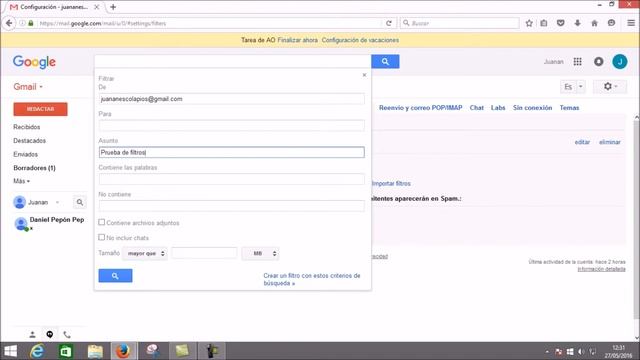Viewport: 640px width, 360px height.
Task: Go to Recibidos inbox
Action: pos(27,127)
